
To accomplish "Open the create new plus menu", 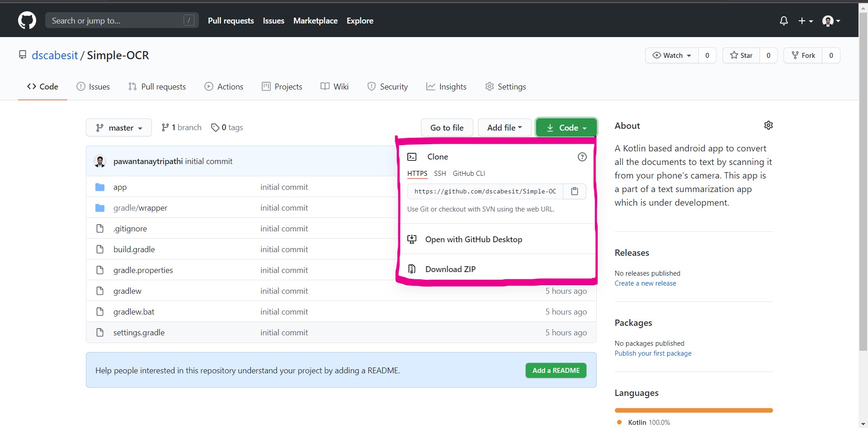I will (x=806, y=21).
